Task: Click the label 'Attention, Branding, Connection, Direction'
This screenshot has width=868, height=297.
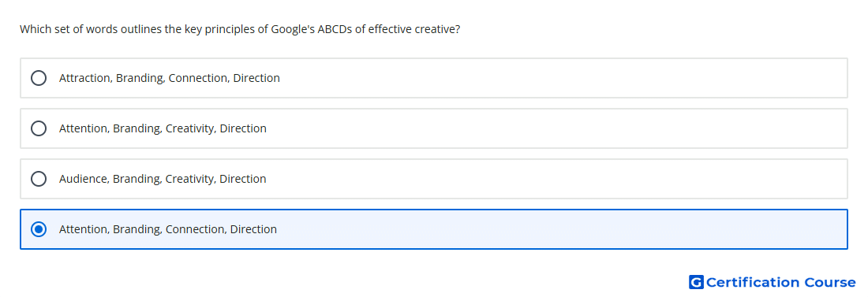Action: 168,229
